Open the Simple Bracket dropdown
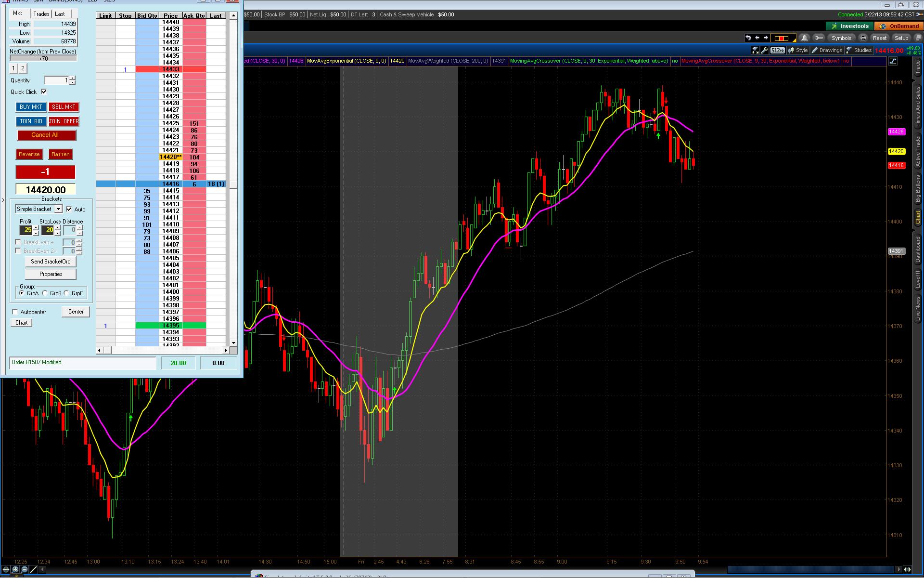 click(x=58, y=209)
